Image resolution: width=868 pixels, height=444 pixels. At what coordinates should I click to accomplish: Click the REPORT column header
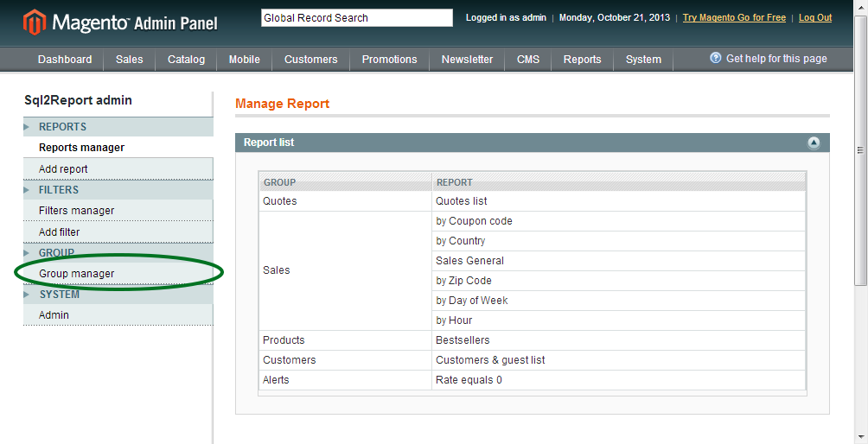618,182
